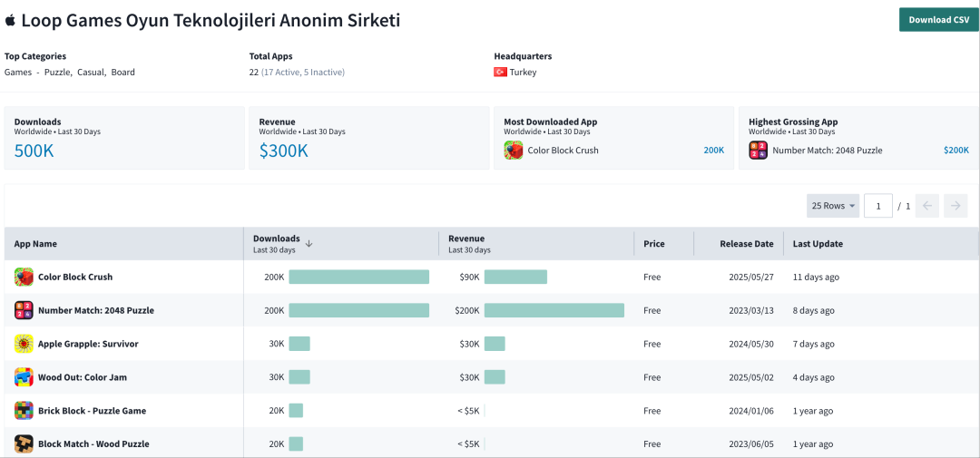
Task: Sort table by Release Date header
Action: (x=746, y=244)
